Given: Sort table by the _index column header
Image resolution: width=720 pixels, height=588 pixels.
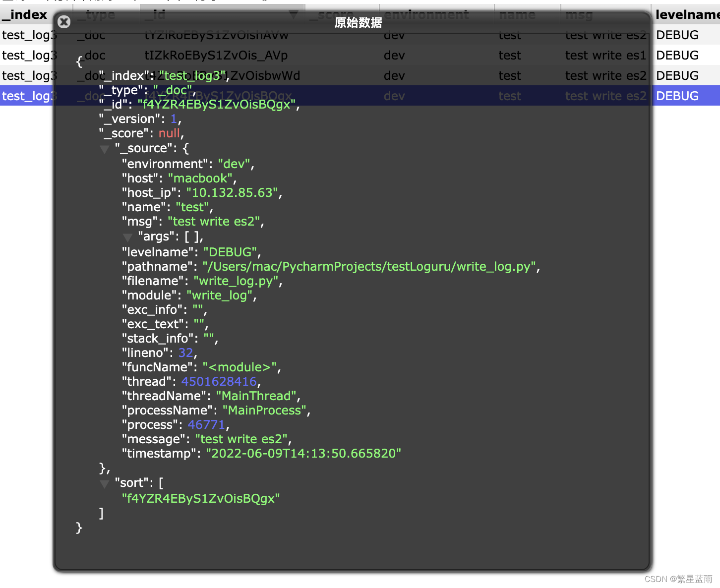Looking at the screenshot, I should click(25, 15).
